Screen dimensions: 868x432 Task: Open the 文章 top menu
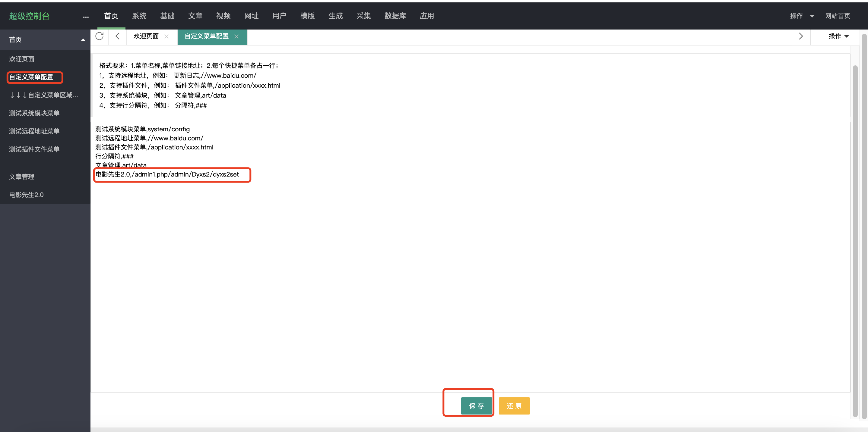[x=195, y=16]
